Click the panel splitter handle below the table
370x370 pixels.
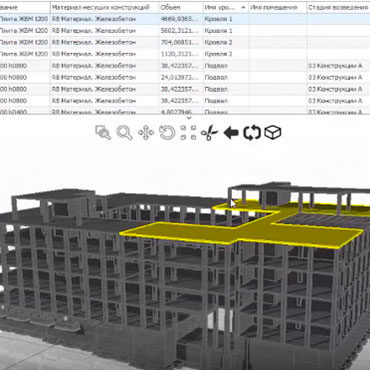189,117
